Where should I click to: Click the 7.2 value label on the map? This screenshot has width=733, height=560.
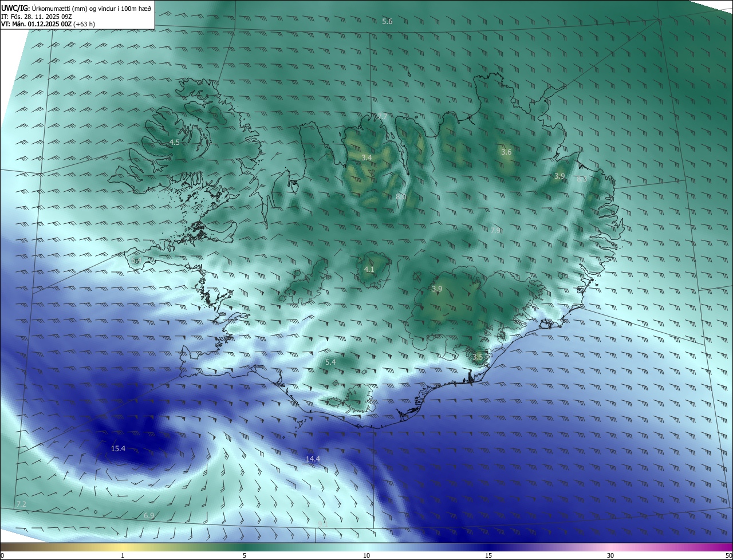tap(21, 504)
